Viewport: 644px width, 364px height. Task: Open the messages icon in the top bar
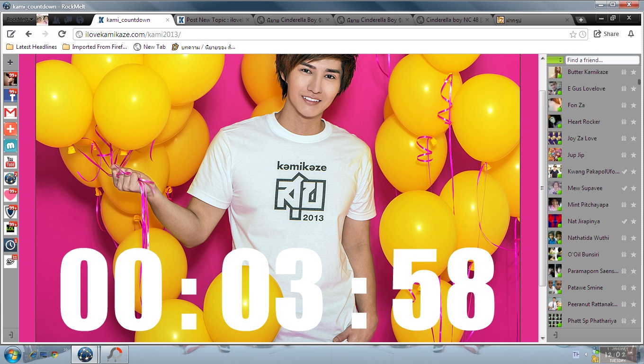tap(68, 20)
